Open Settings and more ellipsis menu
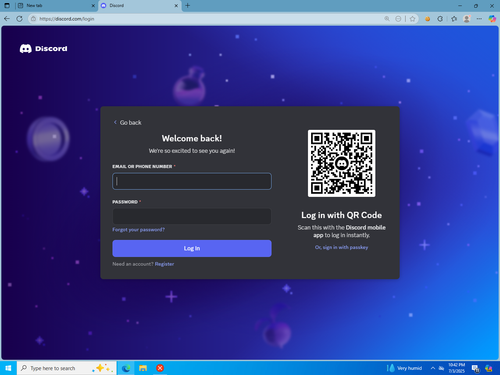This screenshot has height=375, width=500. [x=479, y=19]
